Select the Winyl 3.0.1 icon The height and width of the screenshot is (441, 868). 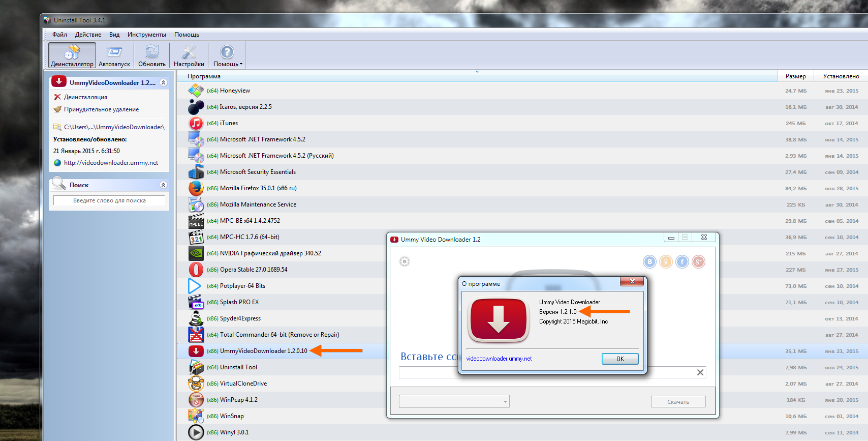click(196, 432)
